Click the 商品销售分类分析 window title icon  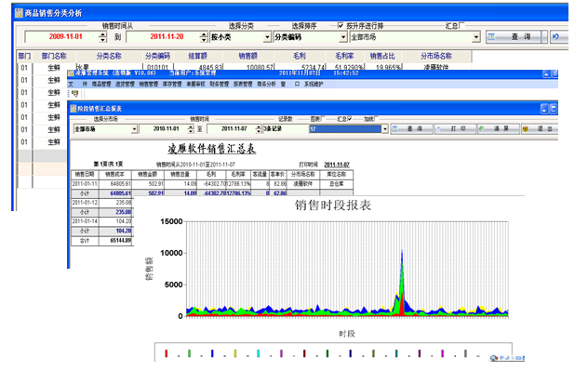click(x=19, y=13)
